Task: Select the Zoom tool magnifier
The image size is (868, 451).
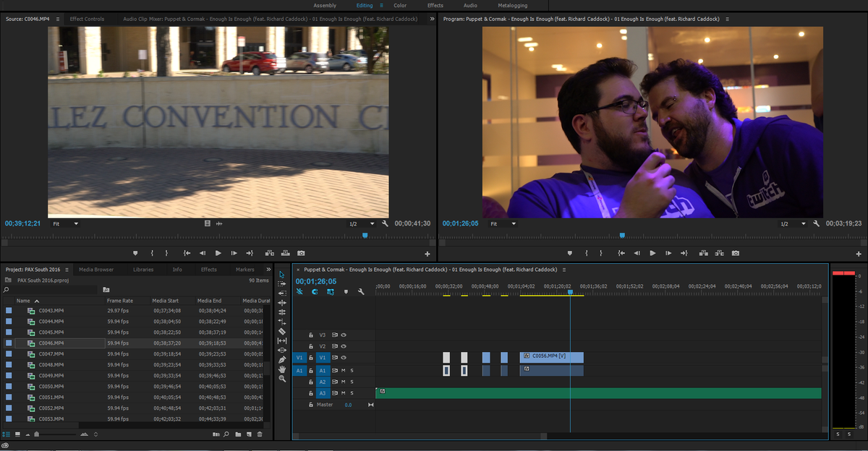Action: point(282,378)
